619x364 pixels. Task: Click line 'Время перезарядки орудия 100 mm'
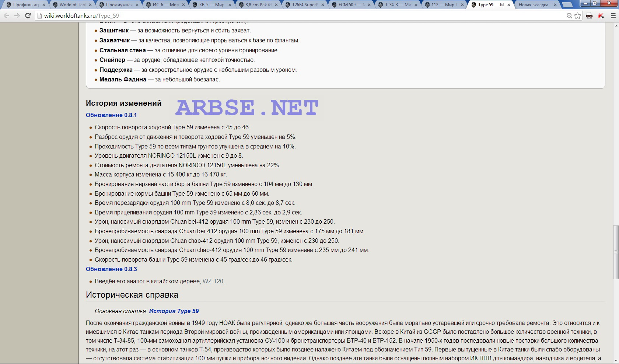click(195, 203)
